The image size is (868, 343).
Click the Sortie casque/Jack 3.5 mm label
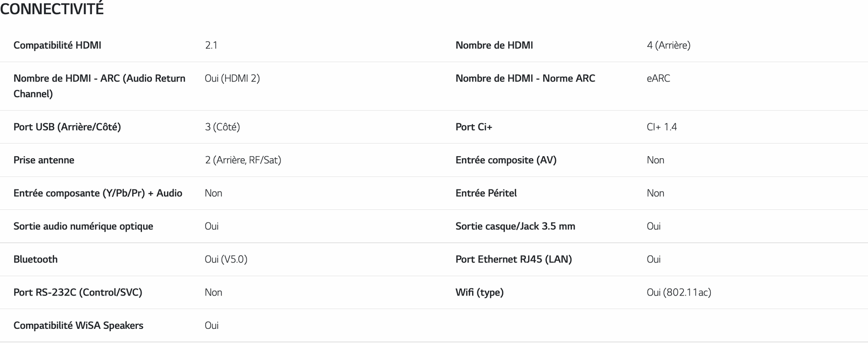point(515,226)
